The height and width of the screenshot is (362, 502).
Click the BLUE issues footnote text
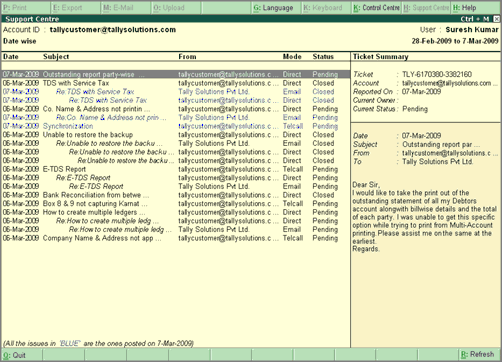[98, 343]
